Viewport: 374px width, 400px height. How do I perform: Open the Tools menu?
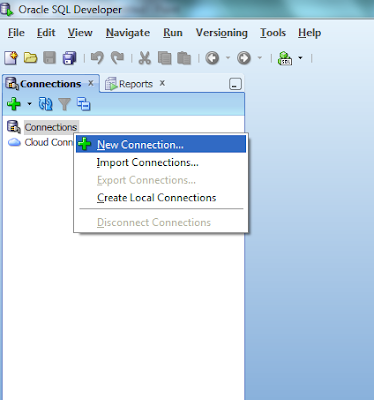click(273, 33)
